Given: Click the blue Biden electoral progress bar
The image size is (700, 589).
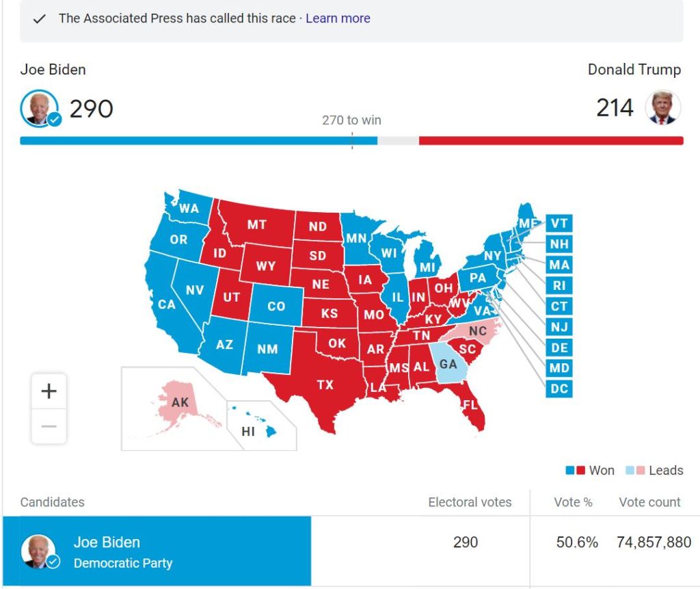Looking at the screenshot, I should pos(198,141).
